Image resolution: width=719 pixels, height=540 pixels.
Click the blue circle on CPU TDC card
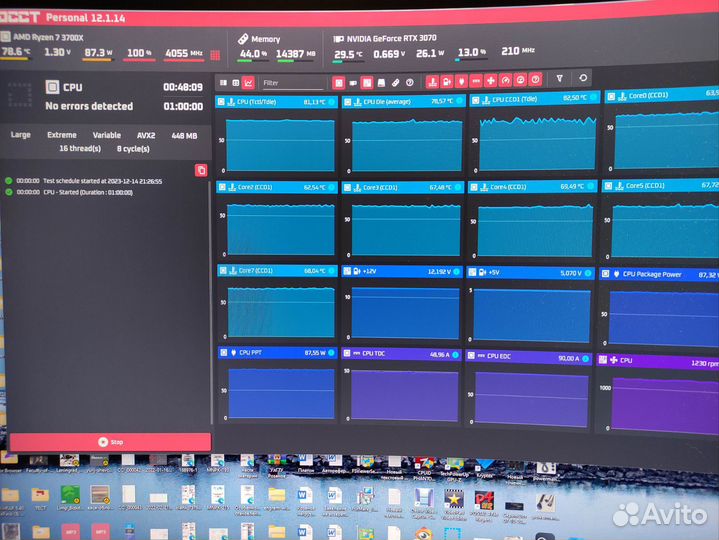point(455,354)
